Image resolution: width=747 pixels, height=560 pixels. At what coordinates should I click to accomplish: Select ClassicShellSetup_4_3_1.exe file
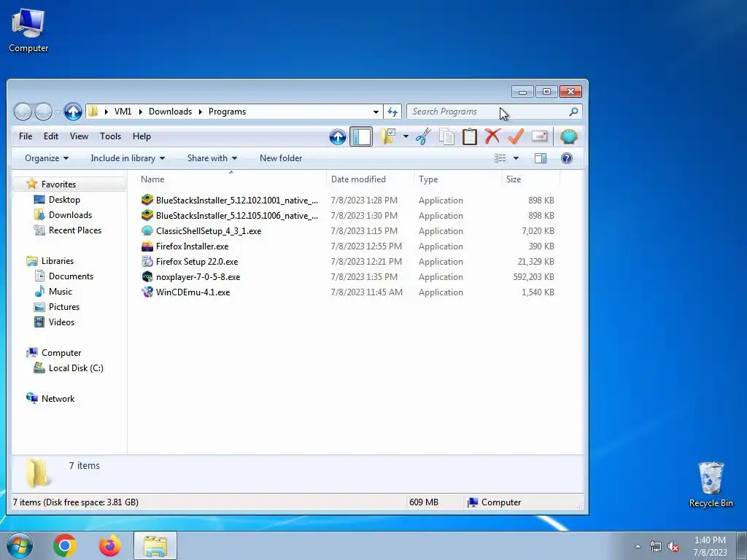coord(201,231)
